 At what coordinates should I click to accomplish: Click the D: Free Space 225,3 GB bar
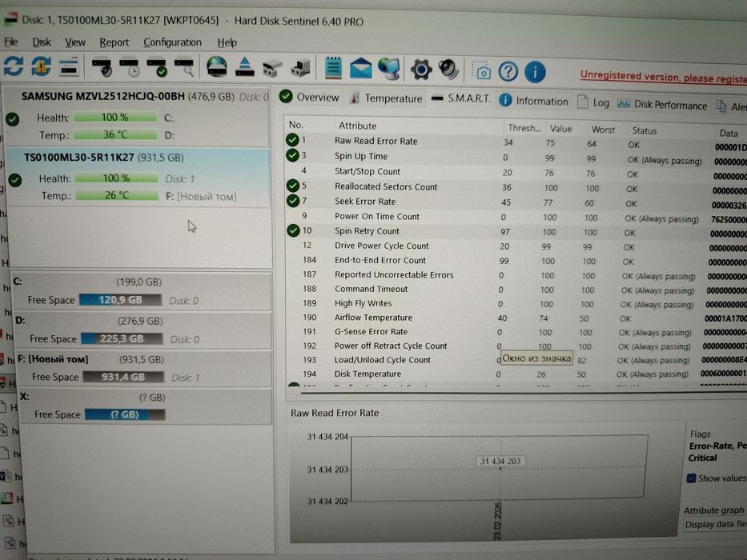coord(122,338)
